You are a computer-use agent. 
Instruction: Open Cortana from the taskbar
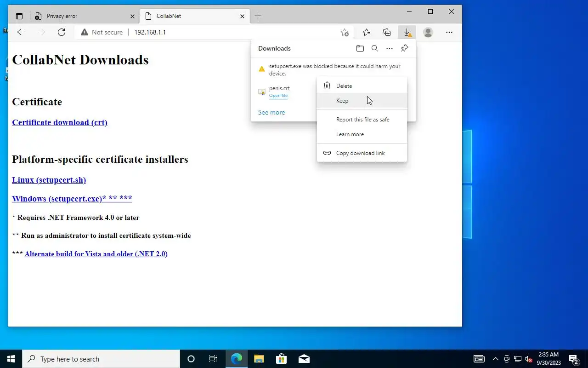(x=191, y=359)
